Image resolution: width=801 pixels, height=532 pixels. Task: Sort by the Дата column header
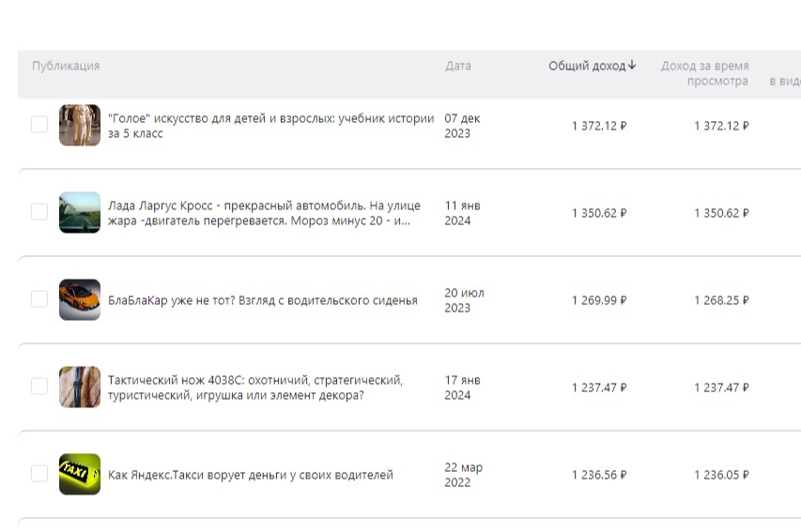457,66
